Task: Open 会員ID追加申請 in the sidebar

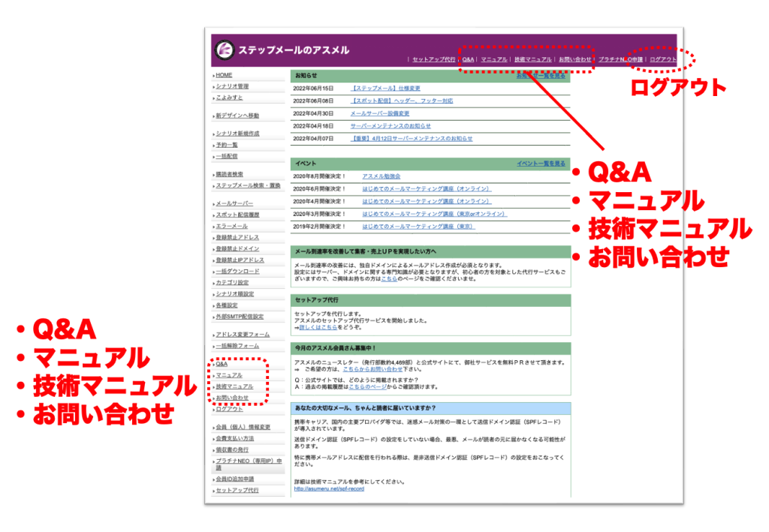Action: [235, 479]
